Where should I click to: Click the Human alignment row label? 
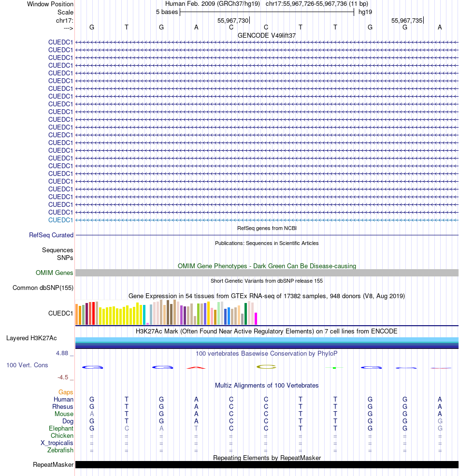(x=63, y=400)
